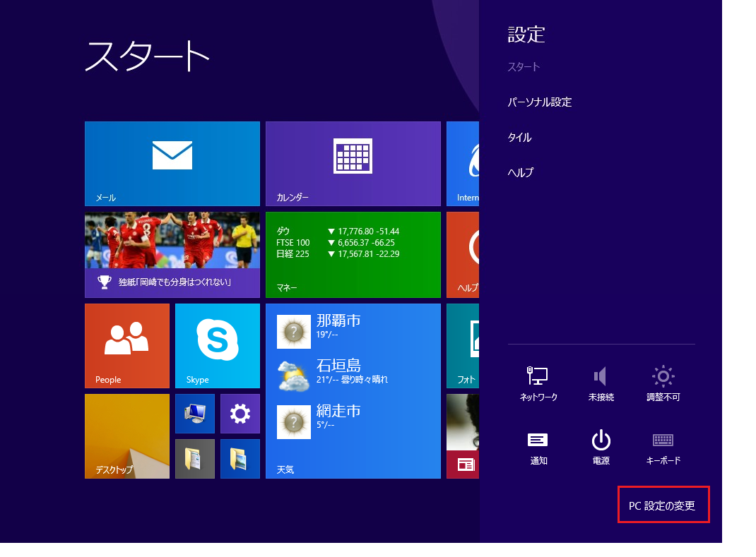
Task: Open the Documents folder tile
Action: pyautogui.click(x=195, y=459)
